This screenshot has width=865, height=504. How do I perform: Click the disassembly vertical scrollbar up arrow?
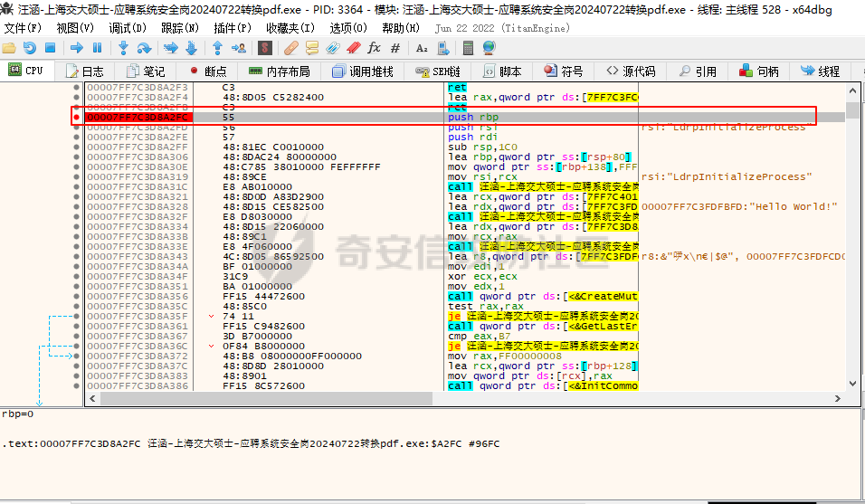853,90
